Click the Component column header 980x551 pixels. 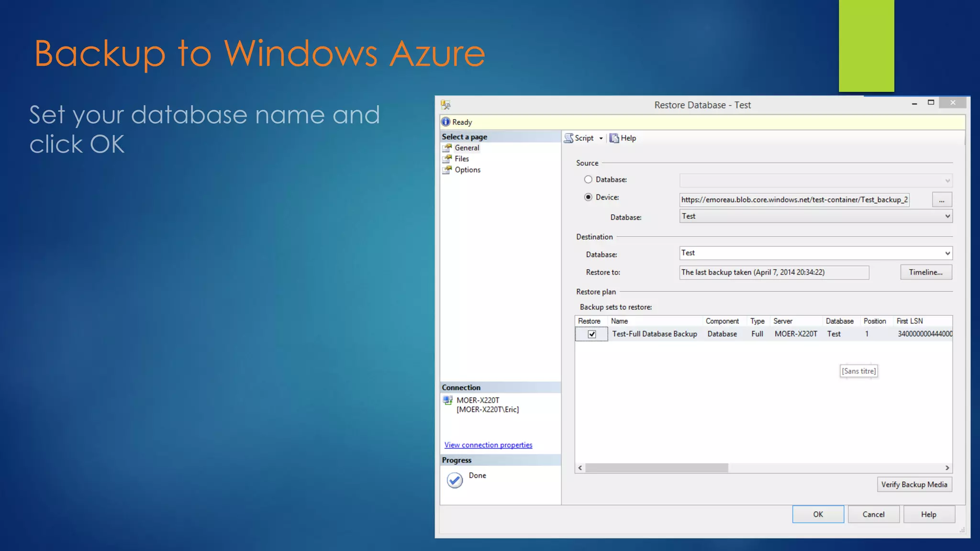coord(724,321)
